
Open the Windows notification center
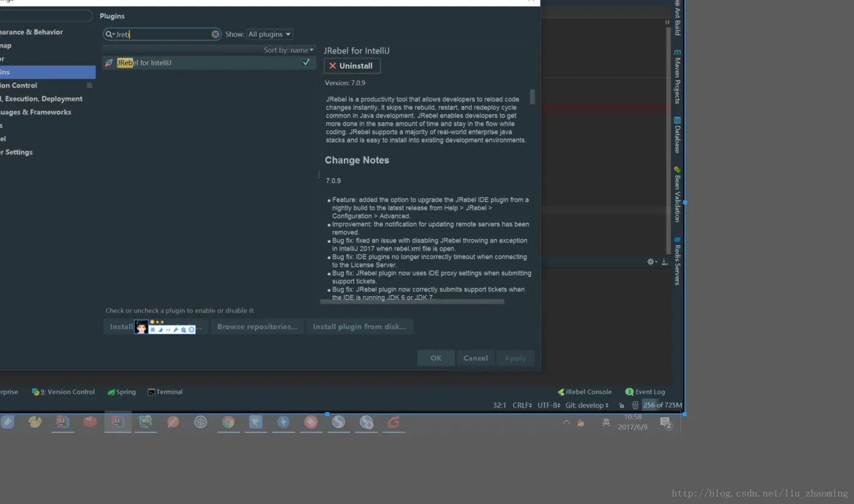pyautogui.click(x=666, y=422)
